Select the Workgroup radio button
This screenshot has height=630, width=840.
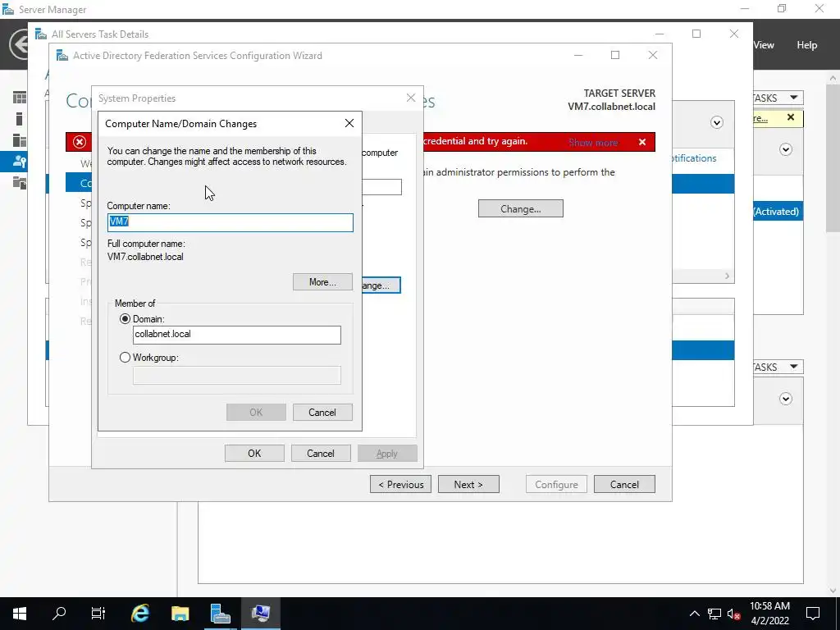click(x=125, y=358)
